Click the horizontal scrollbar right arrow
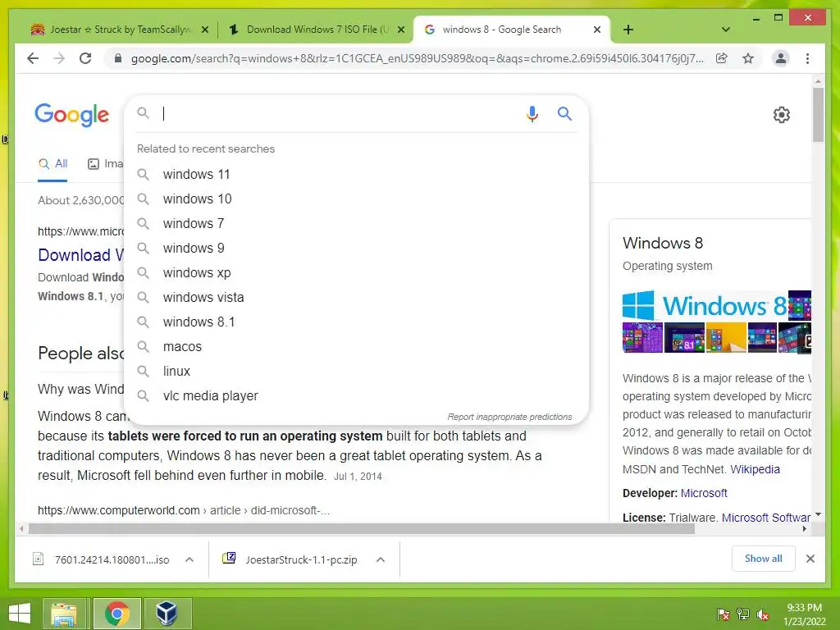Viewport: 840px width, 630px height. tap(805, 529)
